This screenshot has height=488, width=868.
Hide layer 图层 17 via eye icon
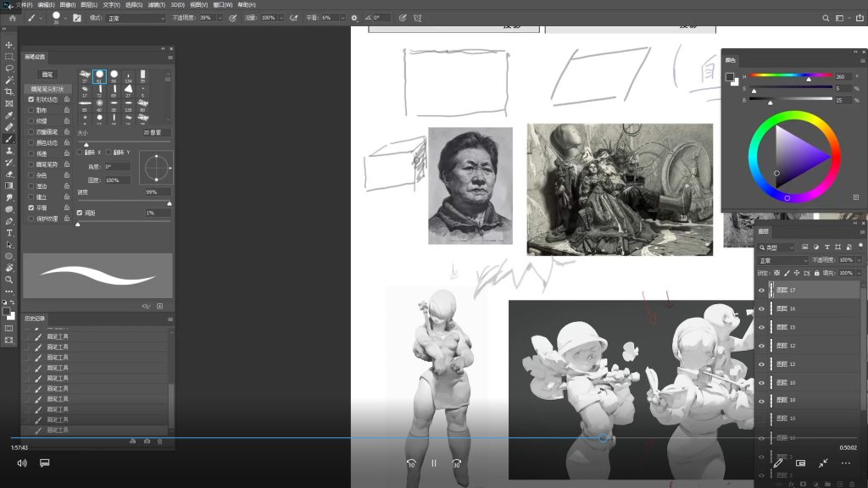click(761, 290)
